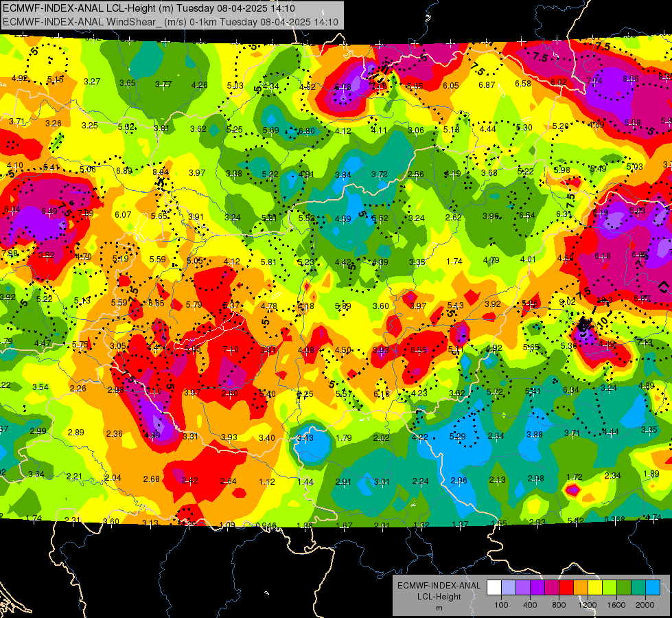
Task: Click the wind shear value 2.13
Action: click(498, 480)
